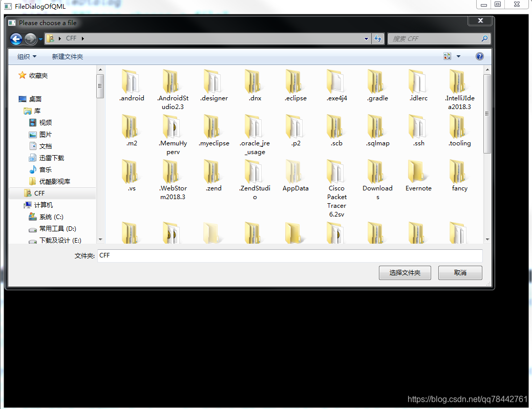Select the .MemuHyperv folder
This screenshot has height=409, width=532.
(x=173, y=135)
